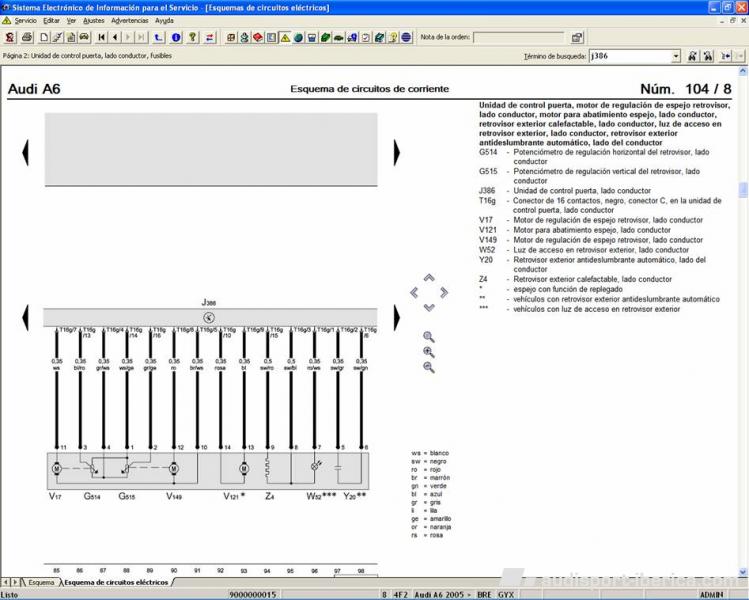Click the car icon beside the document icons
The height and width of the screenshot is (600, 749).
click(84, 37)
